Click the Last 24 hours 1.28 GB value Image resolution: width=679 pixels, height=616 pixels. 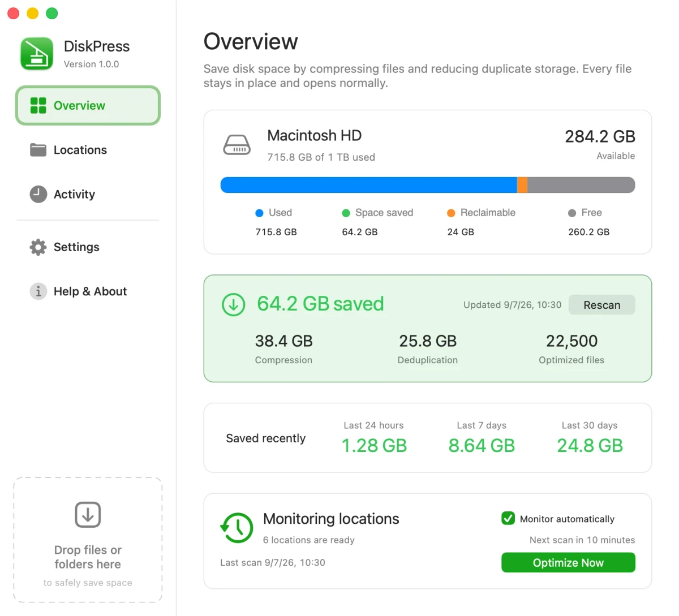374,446
